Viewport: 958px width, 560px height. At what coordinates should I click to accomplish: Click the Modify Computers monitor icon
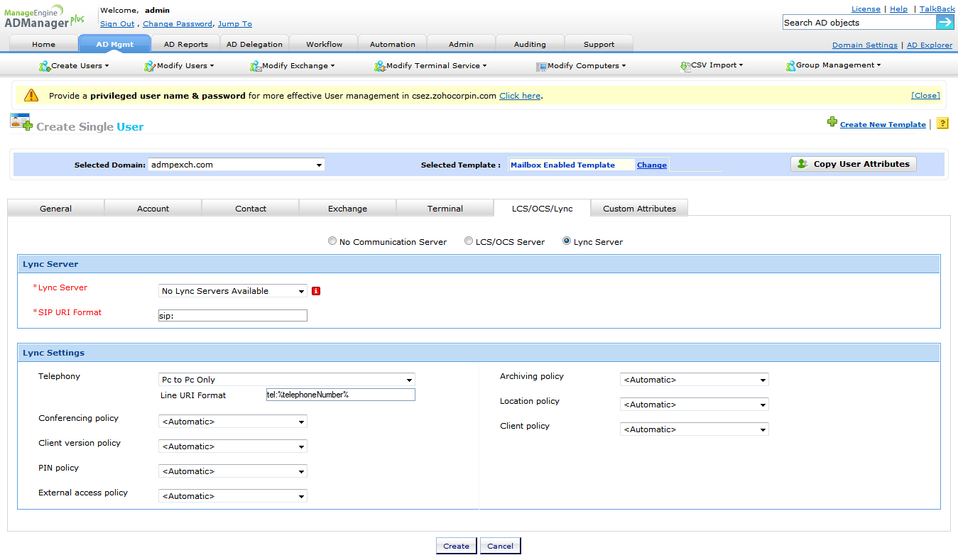(541, 66)
